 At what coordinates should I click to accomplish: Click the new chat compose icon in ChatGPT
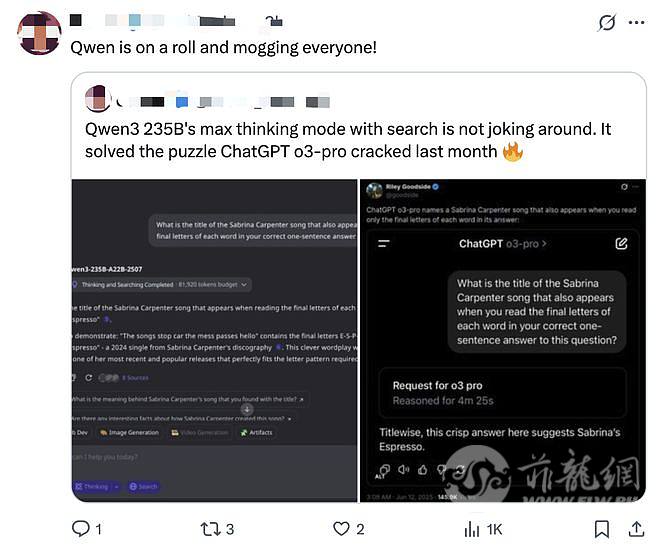click(x=621, y=243)
